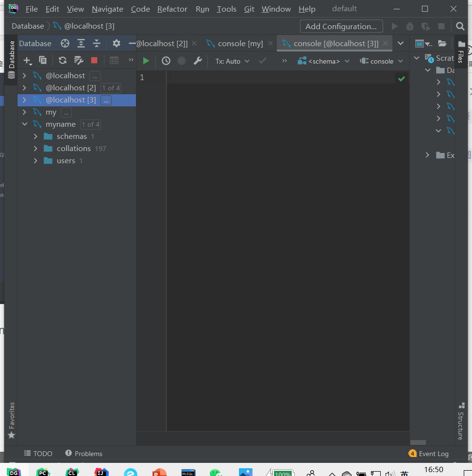Click the volume slider icon in the system tray
The image size is (472, 476).
pyautogui.click(x=390, y=472)
